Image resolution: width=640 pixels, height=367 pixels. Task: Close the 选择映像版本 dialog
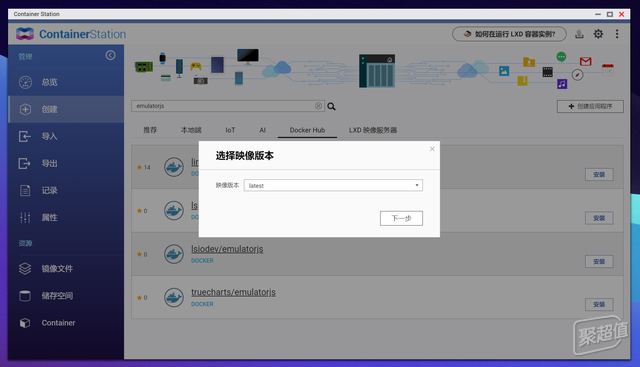click(432, 149)
